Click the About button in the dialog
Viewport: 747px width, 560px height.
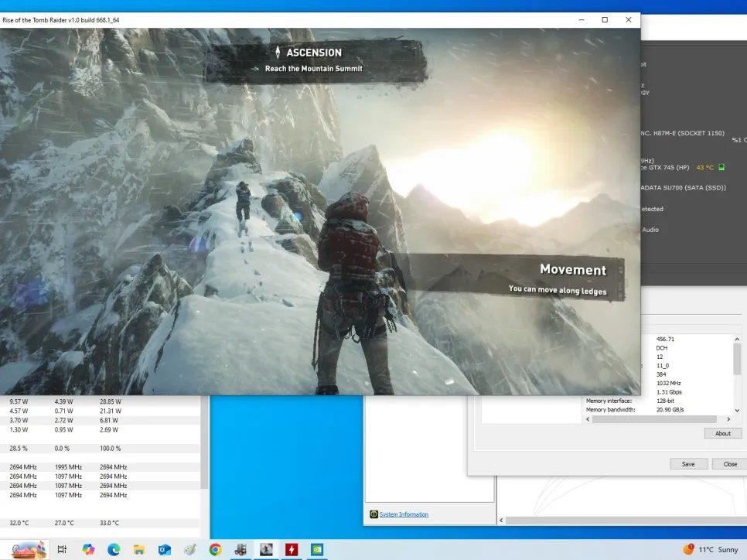723,433
